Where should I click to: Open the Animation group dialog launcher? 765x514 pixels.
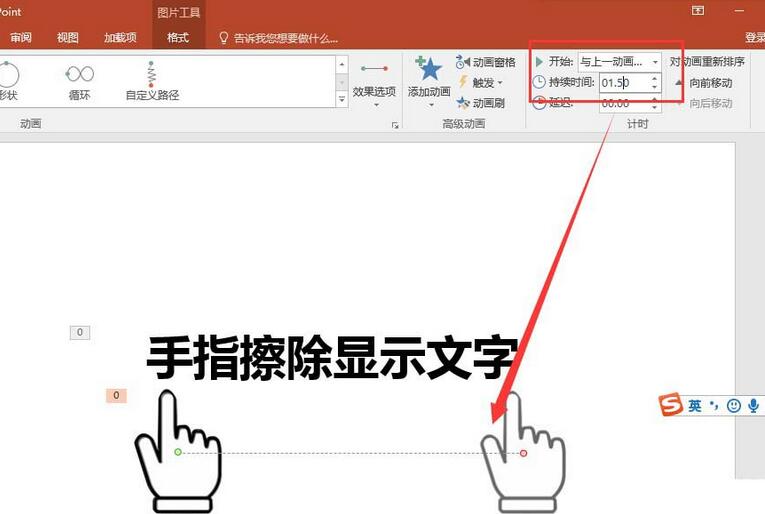click(395, 125)
